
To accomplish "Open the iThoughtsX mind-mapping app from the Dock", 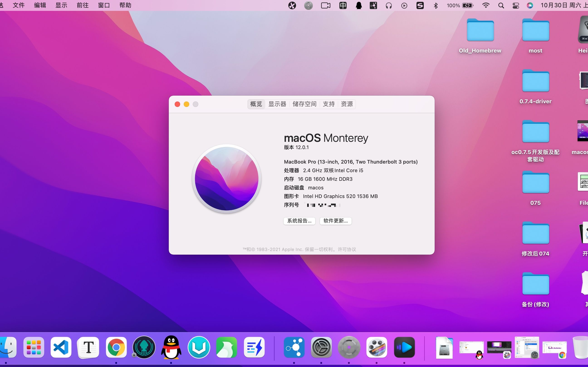I will 294,347.
